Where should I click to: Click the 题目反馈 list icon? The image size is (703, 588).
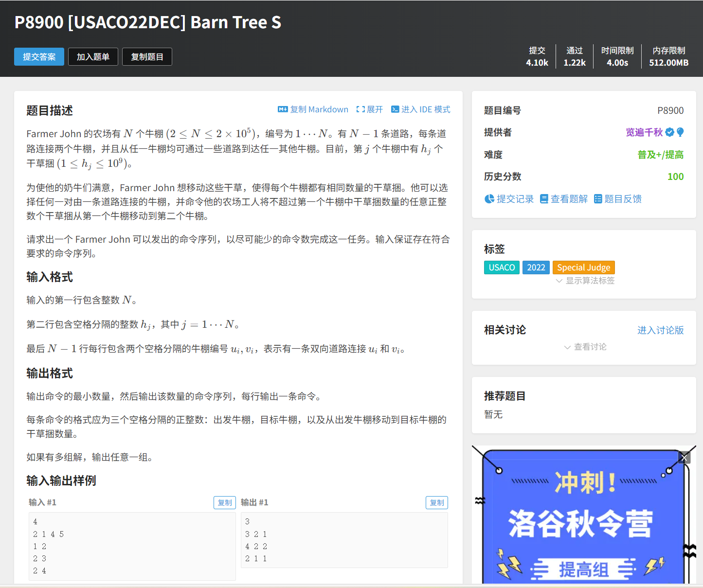point(598,199)
